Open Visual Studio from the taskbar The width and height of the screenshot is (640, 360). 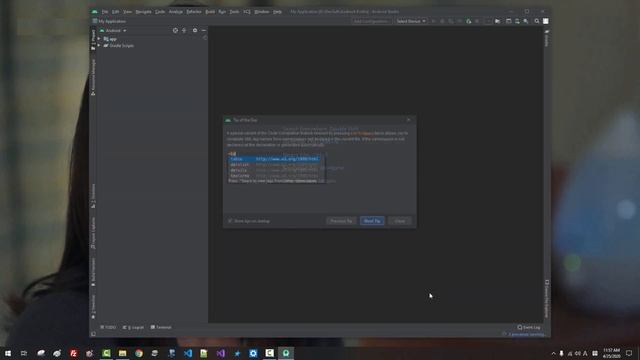pyautogui.click(x=220, y=353)
